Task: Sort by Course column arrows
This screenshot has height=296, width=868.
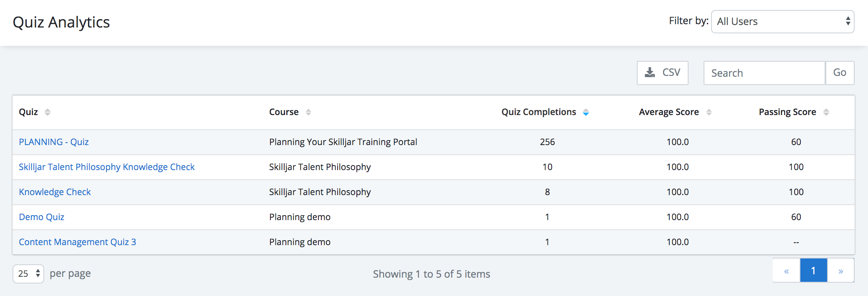Action: [x=308, y=112]
